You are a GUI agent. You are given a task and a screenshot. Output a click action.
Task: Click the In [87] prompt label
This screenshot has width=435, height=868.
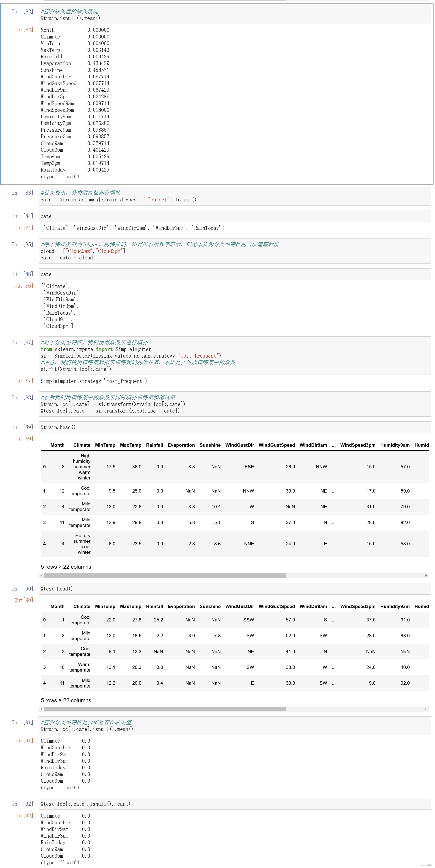point(24,342)
